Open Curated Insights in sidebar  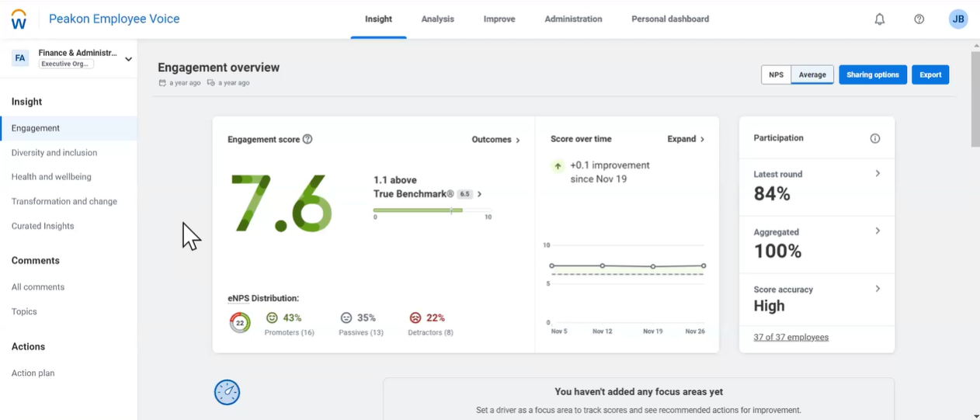(x=43, y=227)
